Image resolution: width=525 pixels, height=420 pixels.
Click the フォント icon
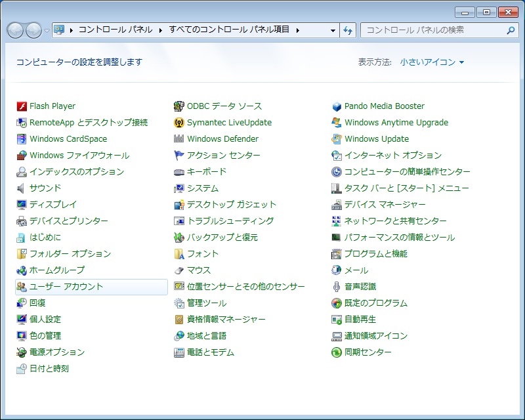pos(179,254)
